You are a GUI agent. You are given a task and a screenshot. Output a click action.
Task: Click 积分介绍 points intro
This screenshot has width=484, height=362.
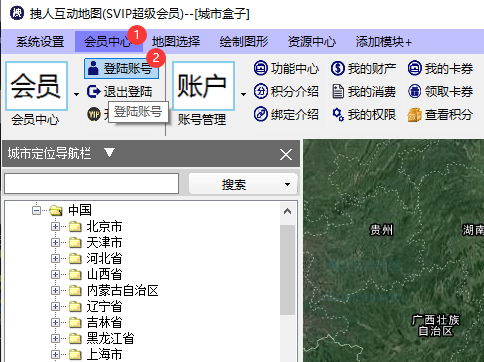[286, 91]
